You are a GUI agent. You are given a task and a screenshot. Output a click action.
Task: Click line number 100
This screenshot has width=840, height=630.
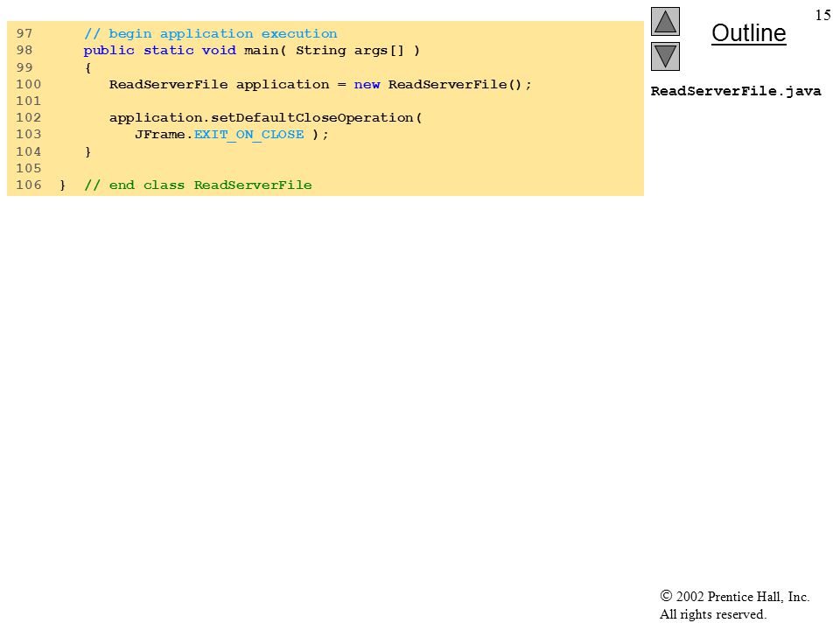tap(28, 84)
